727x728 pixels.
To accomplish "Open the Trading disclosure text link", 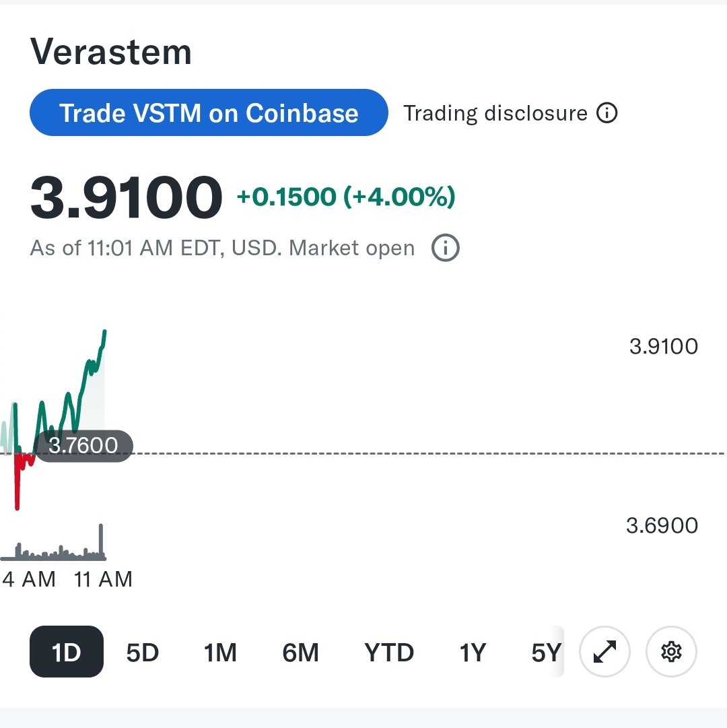I will point(495,113).
